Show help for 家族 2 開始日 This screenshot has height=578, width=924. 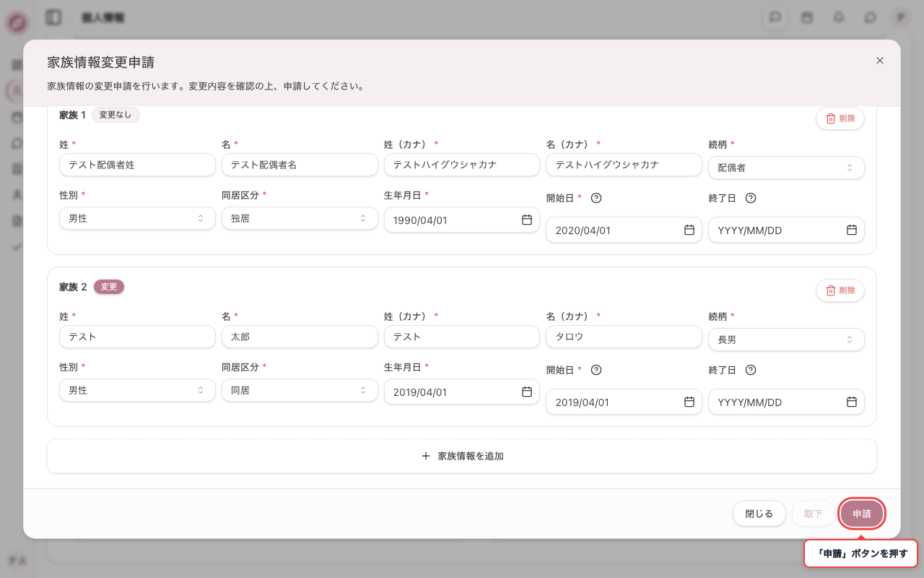pyautogui.click(x=596, y=370)
